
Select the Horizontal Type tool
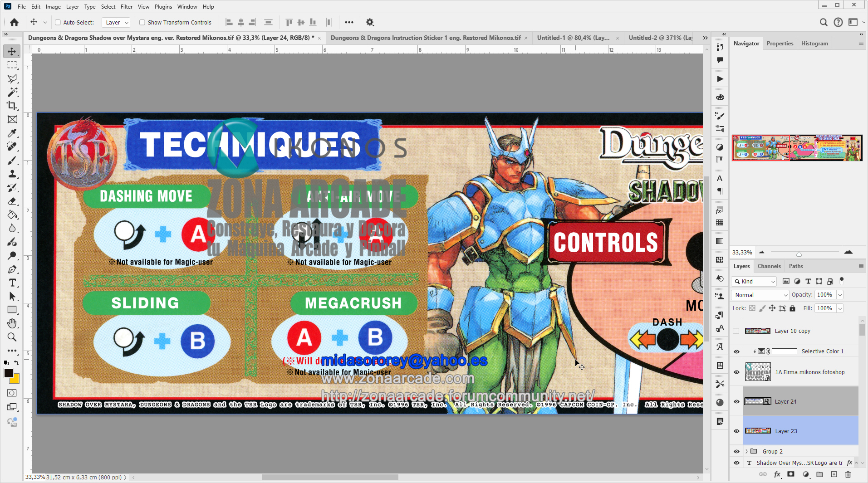click(12, 283)
